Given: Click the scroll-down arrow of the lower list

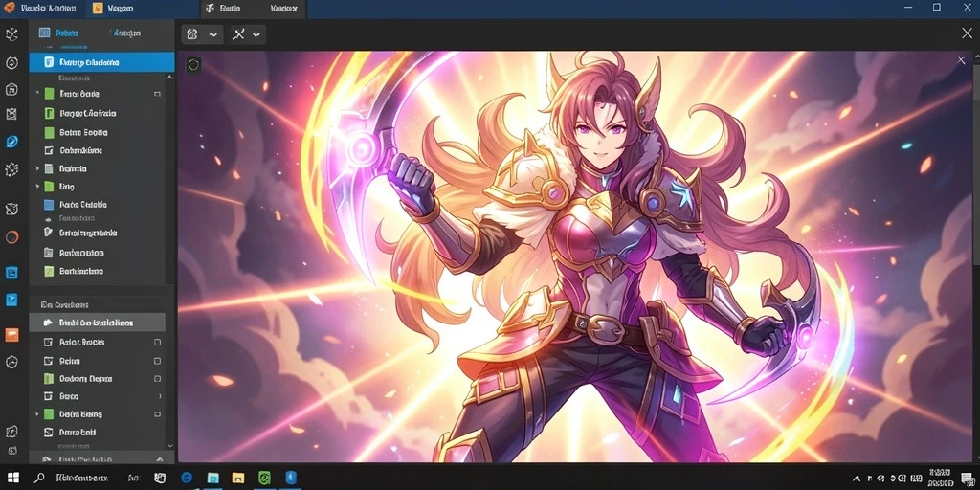Looking at the screenshot, I should point(169,445).
